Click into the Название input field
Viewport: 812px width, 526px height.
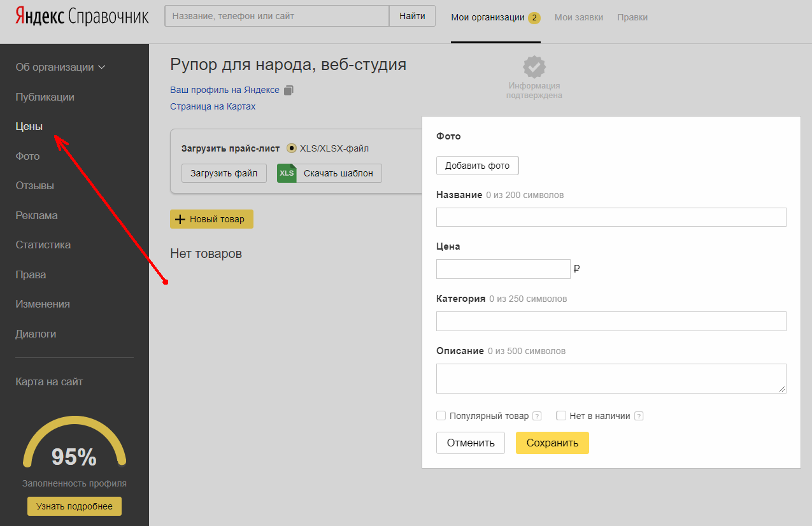(x=611, y=217)
